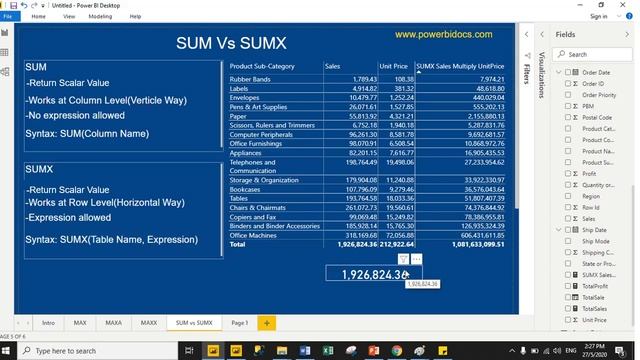Sort by the Sales column header

pyautogui.click(x=332, y=66)
